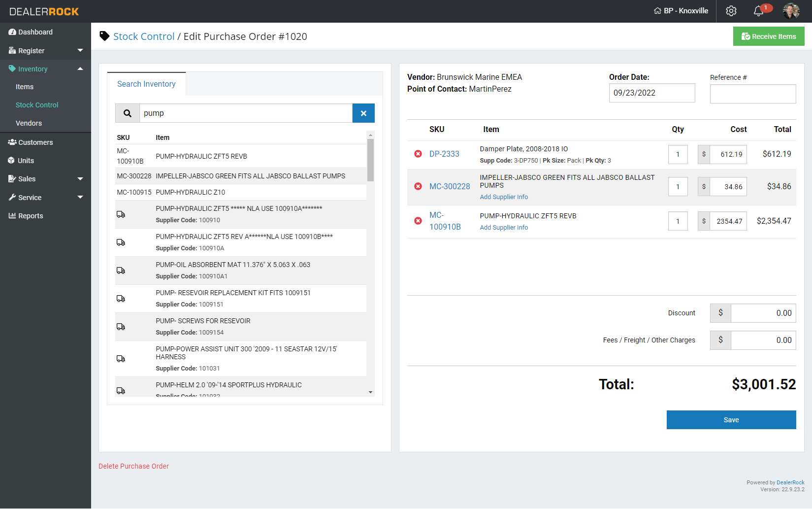Clear the search with X button
812x509 pixels.
pos(363,113)
